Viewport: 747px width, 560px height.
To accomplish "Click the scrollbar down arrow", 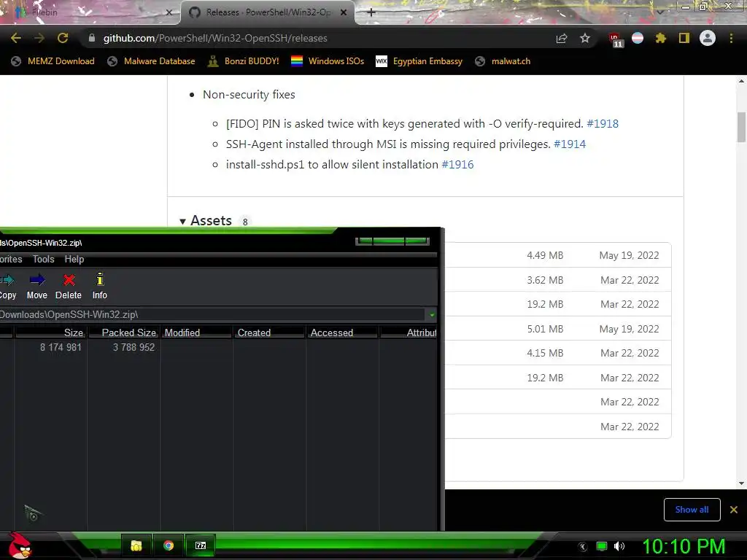I will (741, 483).
